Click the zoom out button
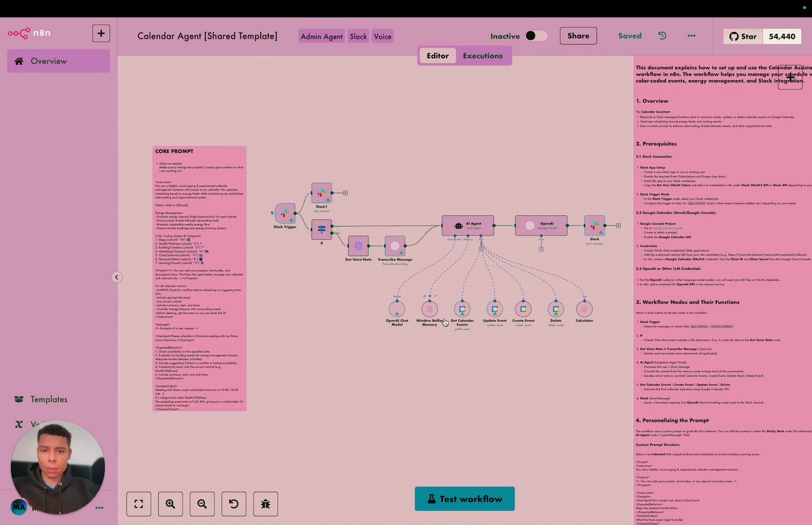This screenshot has width=812, height=525. point(202,504)
